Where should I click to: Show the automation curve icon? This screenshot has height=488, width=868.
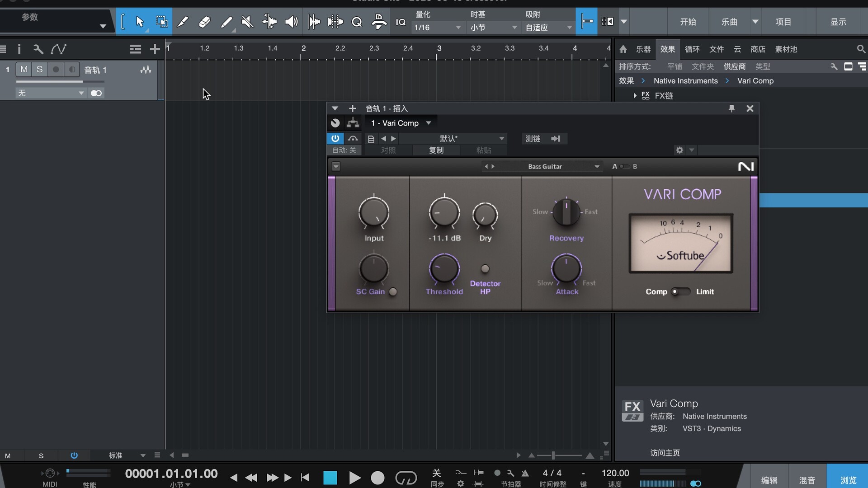tap(59, 49)
